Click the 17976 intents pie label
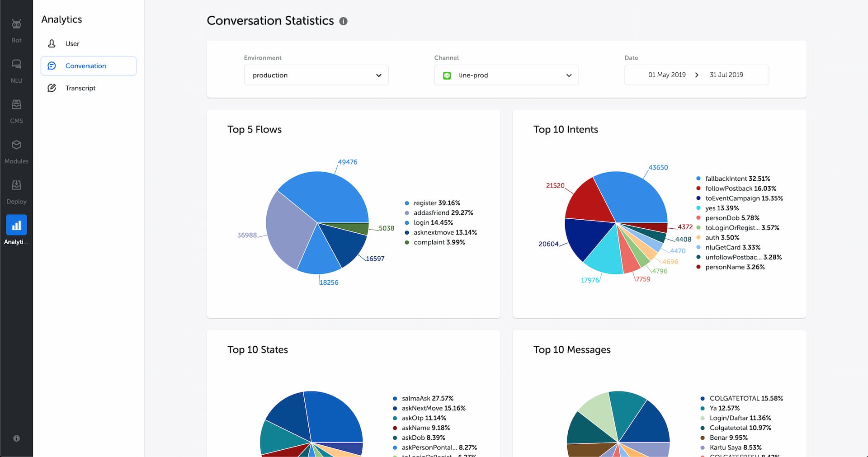Image resolution: width=868 pixels, height=457 pixels. coord(590,280)
